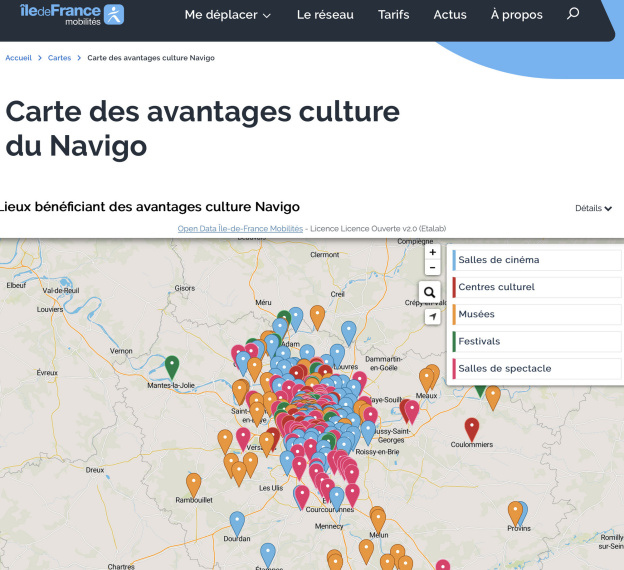624x570 pixels.
Task: Select the orange marker at Melun
Action: 378,520
